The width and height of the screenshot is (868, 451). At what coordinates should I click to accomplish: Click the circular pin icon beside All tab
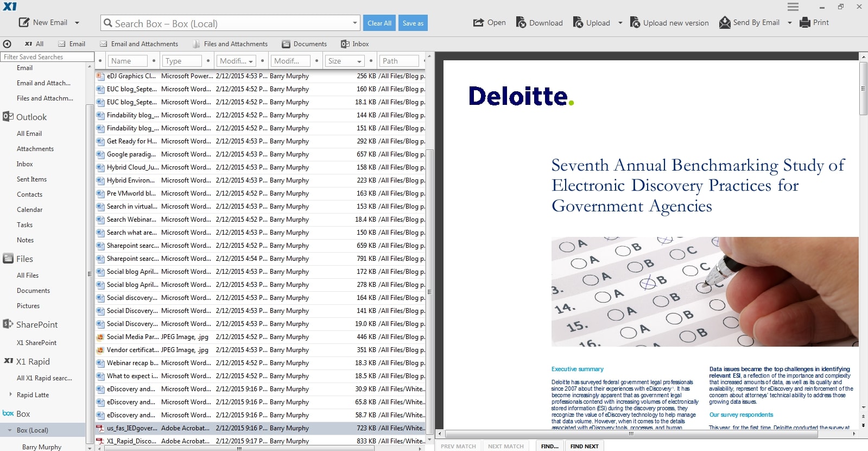[x=7, y=44]
